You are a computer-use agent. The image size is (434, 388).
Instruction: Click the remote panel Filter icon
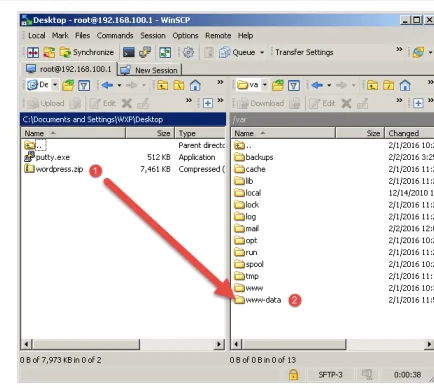(294, 85)
